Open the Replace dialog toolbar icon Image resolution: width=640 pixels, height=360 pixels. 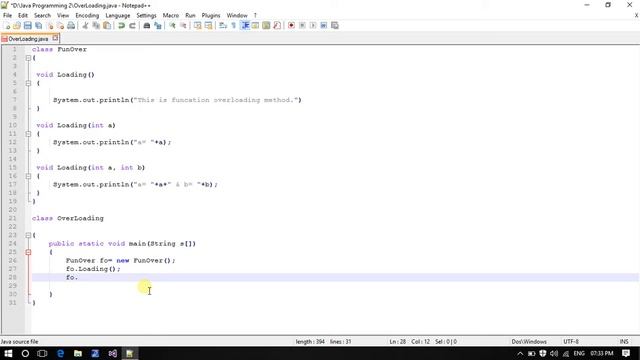point(158,25)
